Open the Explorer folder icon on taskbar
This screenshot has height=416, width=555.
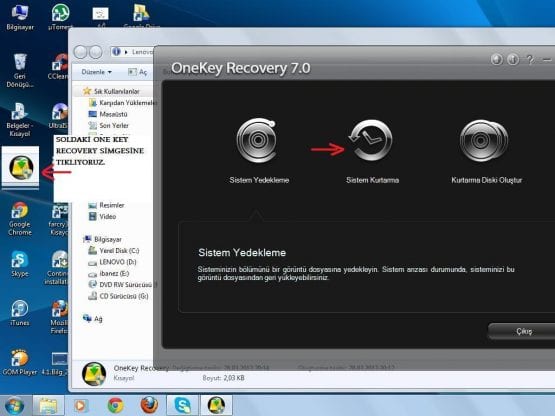(48, 406)
